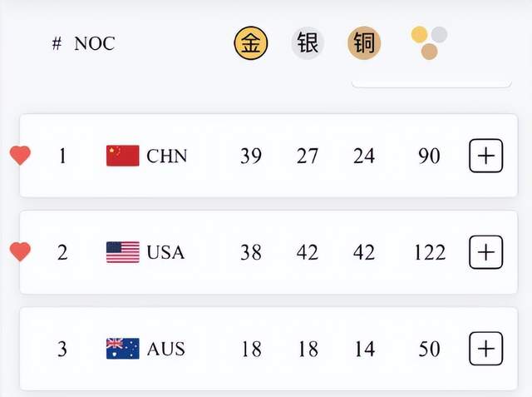
Task: Expand the AUS row with plus button
Action: pos(486,348)
